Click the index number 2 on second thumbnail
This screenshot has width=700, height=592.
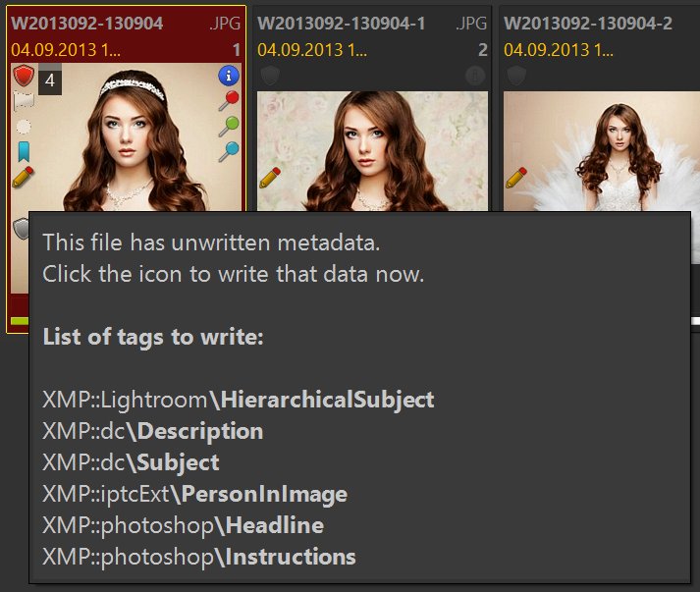(483, 49)
